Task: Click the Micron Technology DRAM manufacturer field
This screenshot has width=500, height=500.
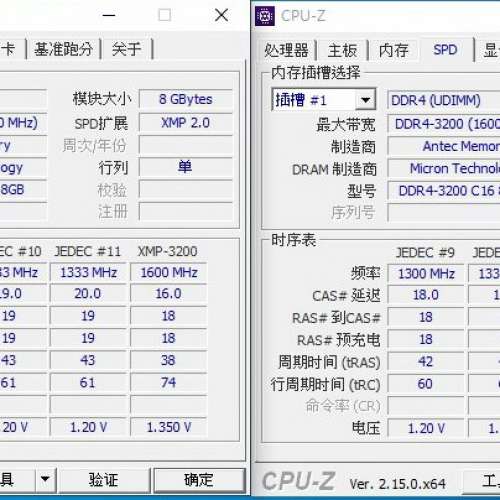Action: [444, 169]
